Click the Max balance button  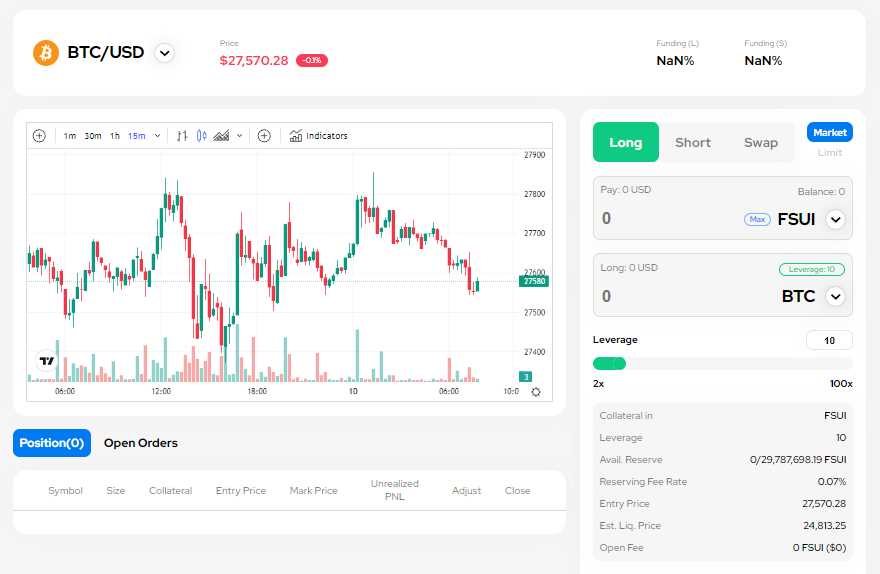(757, 219)
